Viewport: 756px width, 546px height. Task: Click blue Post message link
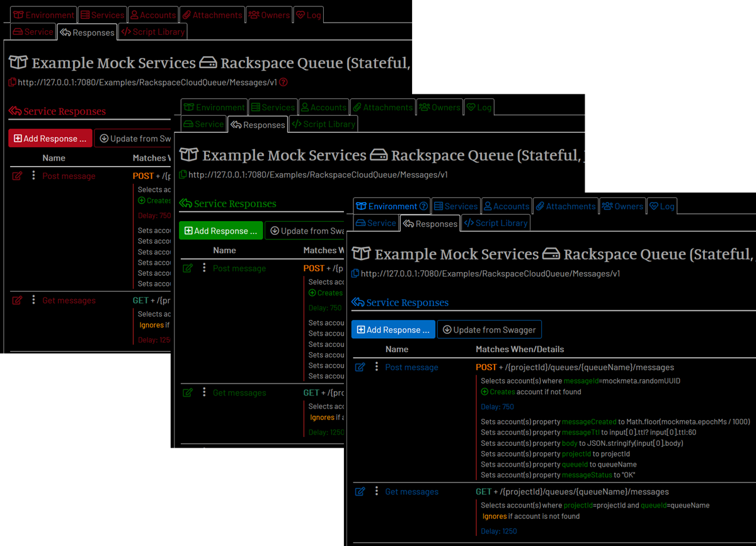[411, 368]
